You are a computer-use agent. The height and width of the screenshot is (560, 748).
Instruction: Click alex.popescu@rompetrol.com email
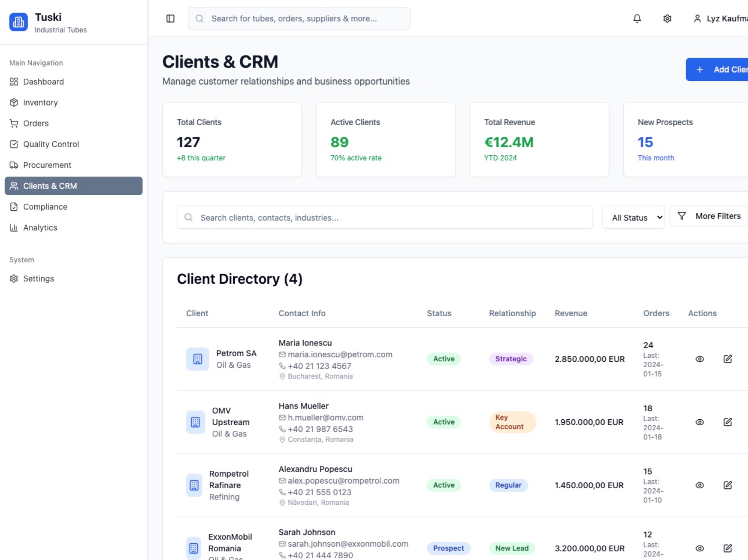(x=343, y=481)
